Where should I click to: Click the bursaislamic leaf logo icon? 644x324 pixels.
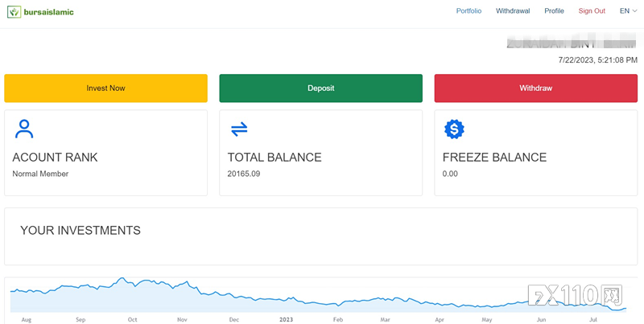tap(14, 12)
